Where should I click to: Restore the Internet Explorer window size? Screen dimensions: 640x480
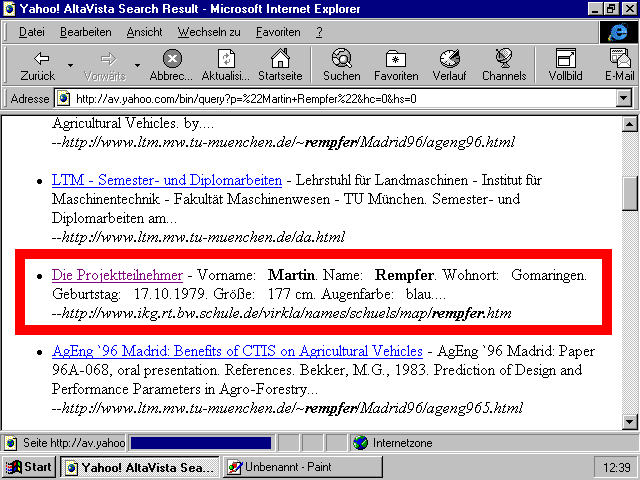(611, 9)
